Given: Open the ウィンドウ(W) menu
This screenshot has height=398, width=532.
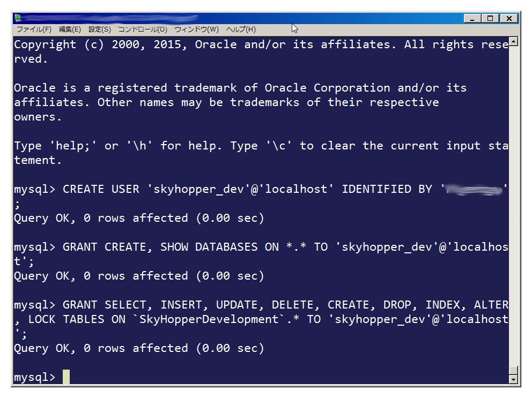Looking at the screenshot, I should pos(197,29).
